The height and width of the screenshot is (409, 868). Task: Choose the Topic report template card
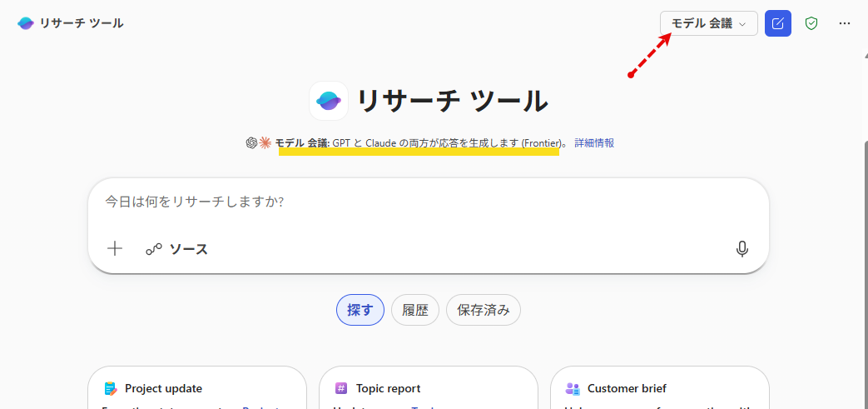coord(428,388)
